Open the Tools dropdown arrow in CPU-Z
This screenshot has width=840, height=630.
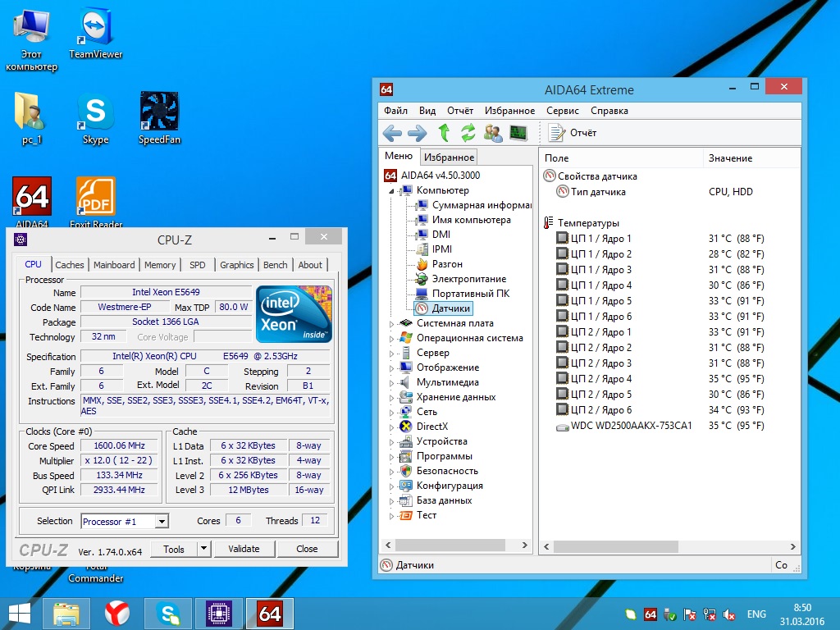pyautogui.click(x=203, y=549)
